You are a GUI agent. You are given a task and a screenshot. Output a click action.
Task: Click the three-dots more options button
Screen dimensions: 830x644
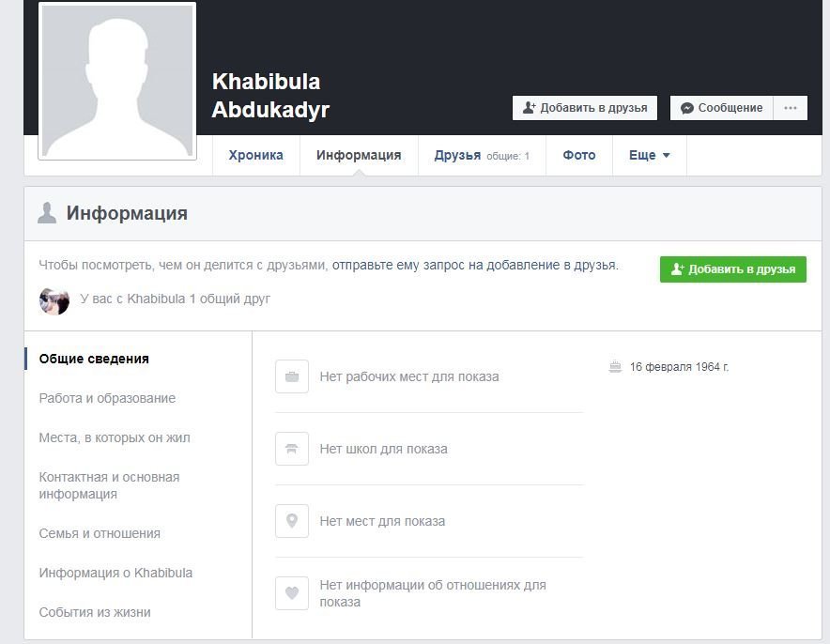pyautogui.click(x=790, y=108)
